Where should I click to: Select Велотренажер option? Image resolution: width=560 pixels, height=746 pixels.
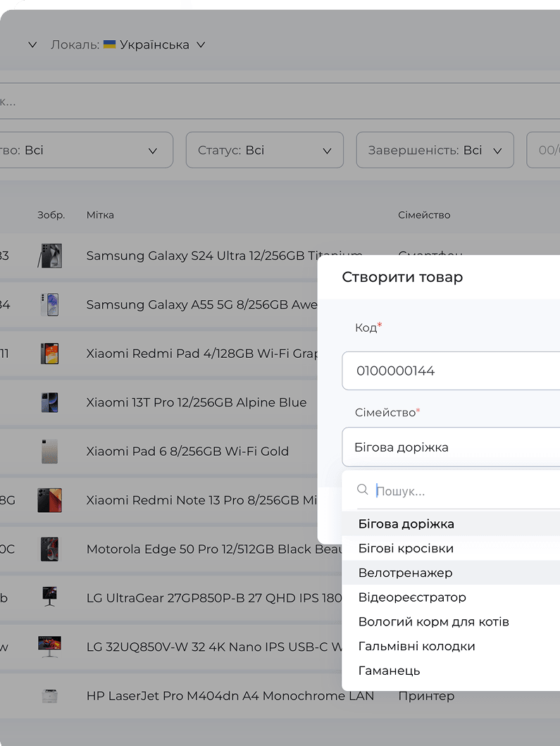click(x=451, y=572)
